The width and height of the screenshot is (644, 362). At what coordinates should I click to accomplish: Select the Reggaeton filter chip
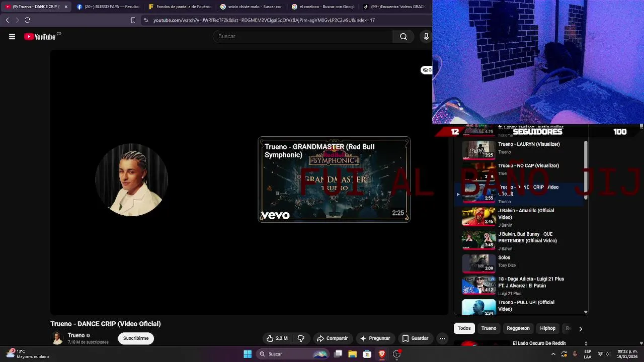[518, 328]
